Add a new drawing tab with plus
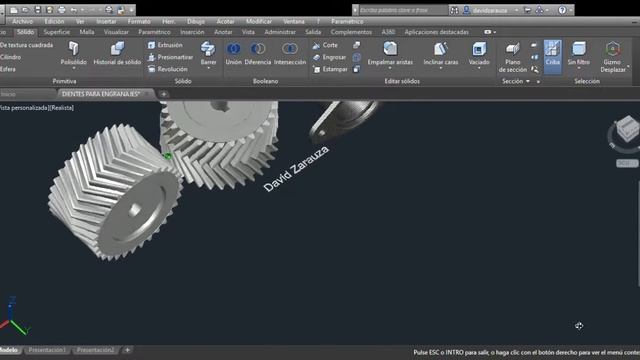 coord(164,94)
